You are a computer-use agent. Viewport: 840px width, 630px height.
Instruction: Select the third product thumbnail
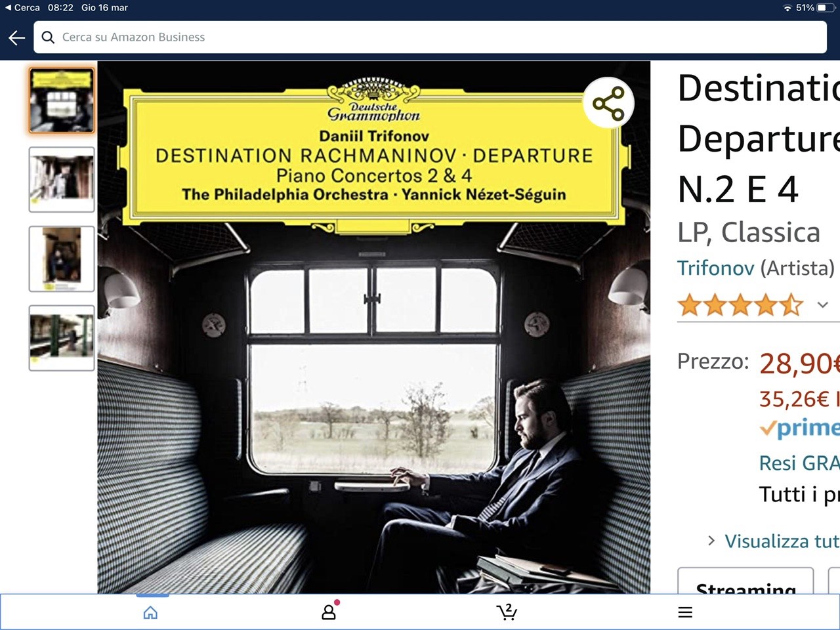tap(62, 259)
